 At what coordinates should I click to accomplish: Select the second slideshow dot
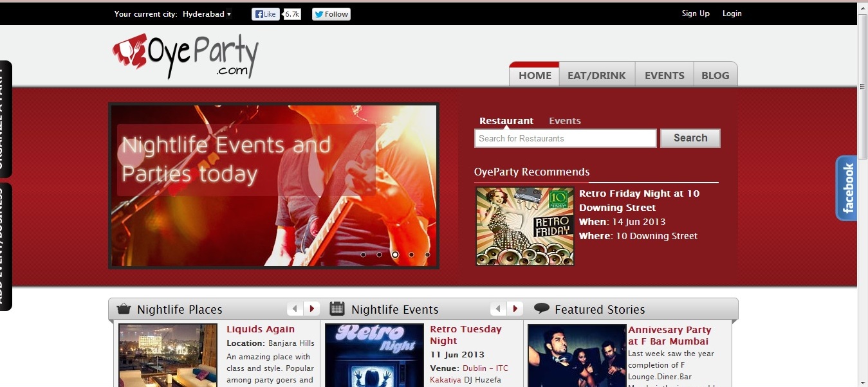379,255
